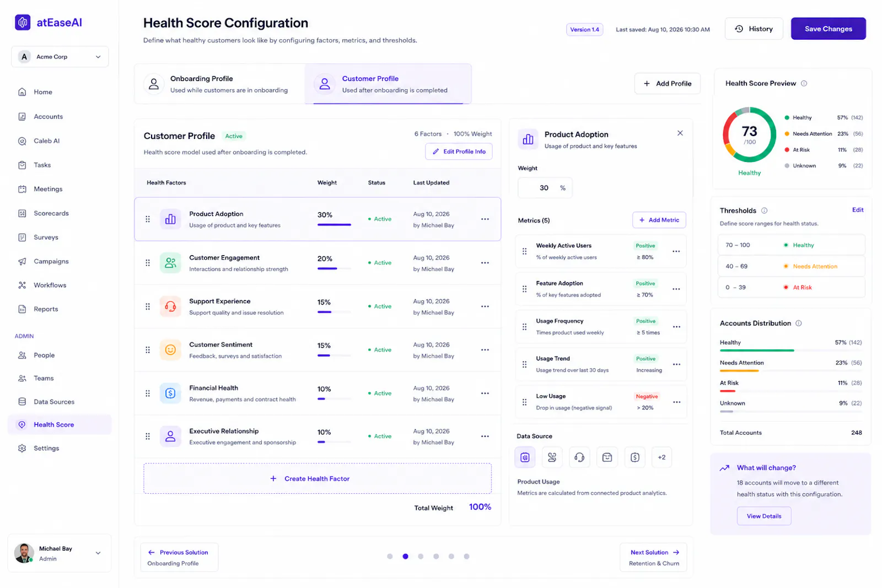Click Create Health Factor

318,479
